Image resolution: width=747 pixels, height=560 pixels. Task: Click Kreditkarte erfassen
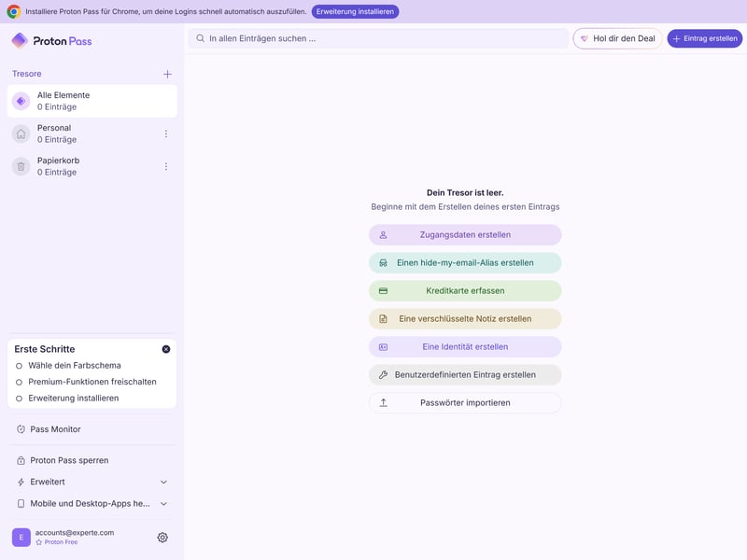[x=465, y=291]
